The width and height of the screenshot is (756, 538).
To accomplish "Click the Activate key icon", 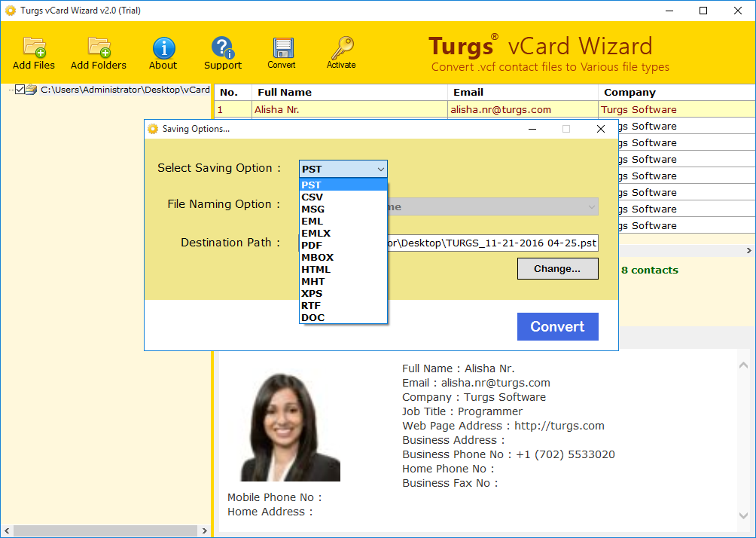I will 342,47.
